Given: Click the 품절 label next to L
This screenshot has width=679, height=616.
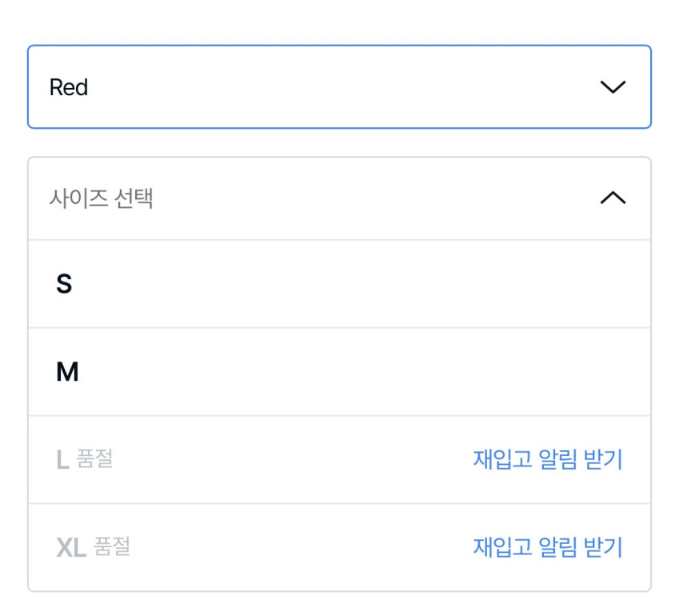Looking at the screenshot, I should click(94, 460).
